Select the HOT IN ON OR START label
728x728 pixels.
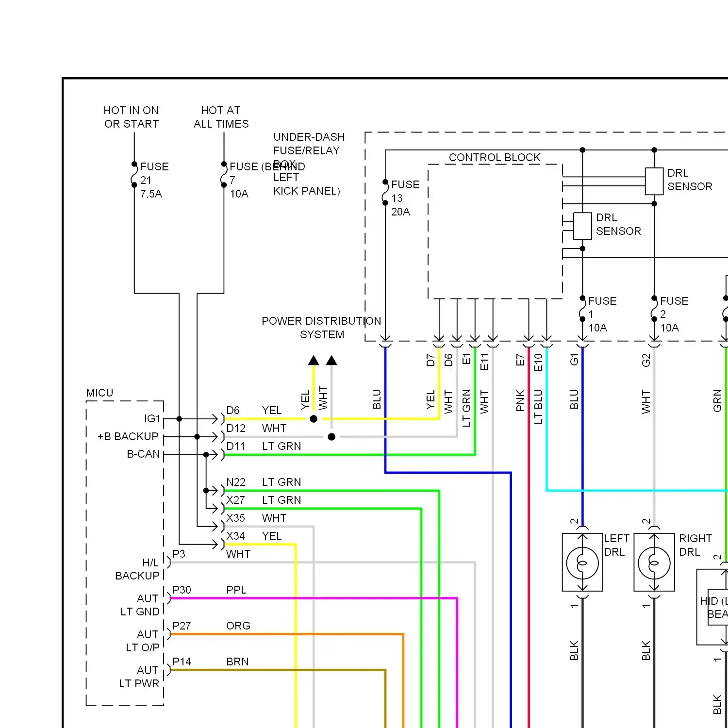pyautogui.click(x=132, y=117)
